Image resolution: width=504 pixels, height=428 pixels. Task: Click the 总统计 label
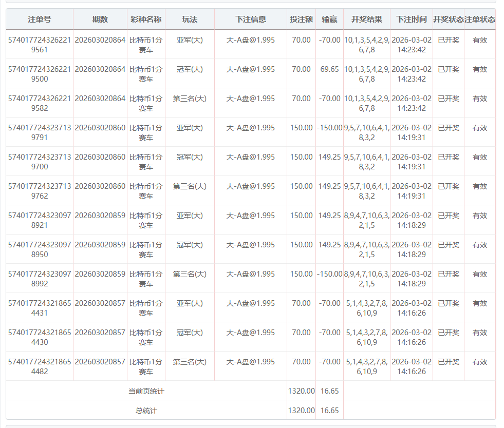point(146,411)
